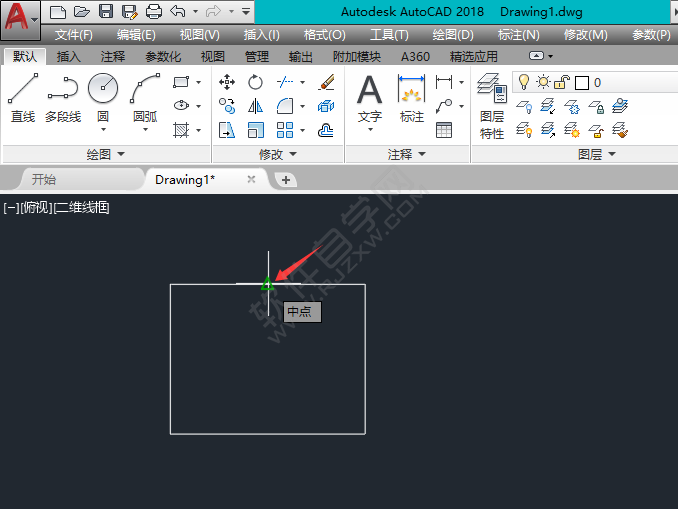Switch to the Output (输出) ribbon tab

pyautogui.click(x=301, y=56)
